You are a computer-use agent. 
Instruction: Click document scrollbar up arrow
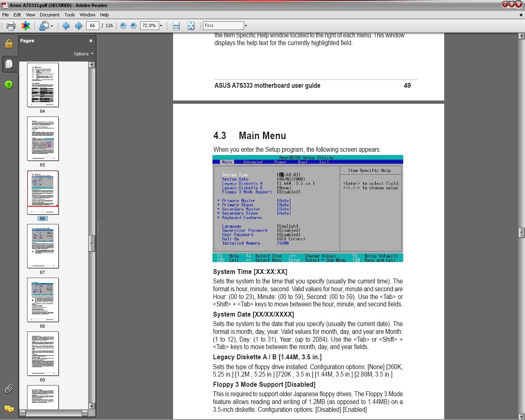[521, 36]
